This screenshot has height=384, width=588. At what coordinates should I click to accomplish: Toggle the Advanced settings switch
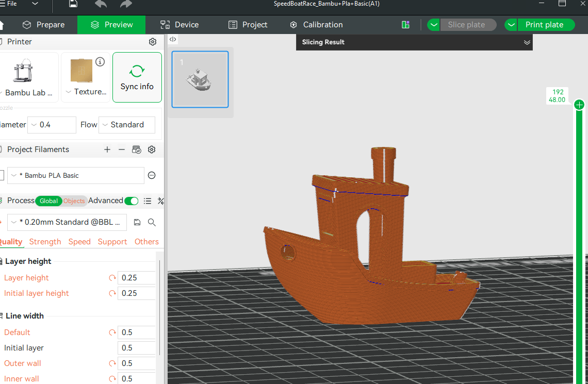131,201
